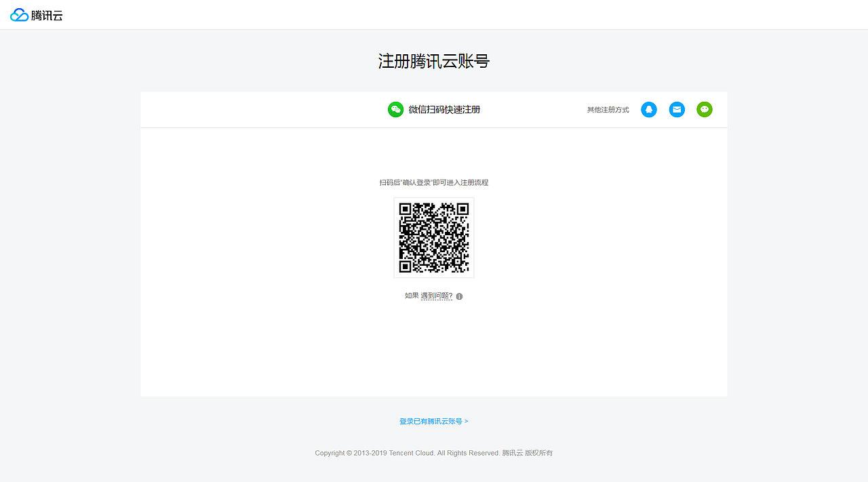This screenshot has height=482, width=868.
Task: Click the 注册腾讯云账号 heading
Action: coord(434,61)
